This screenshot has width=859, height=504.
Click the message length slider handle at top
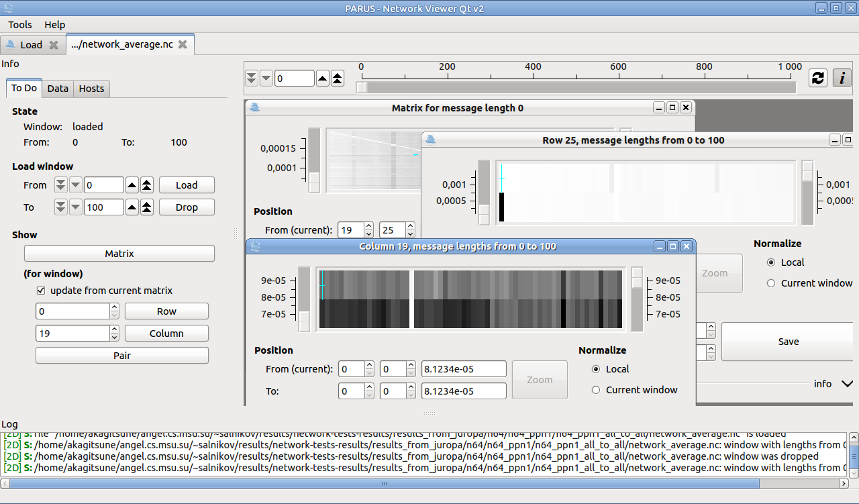pos(362,87)
